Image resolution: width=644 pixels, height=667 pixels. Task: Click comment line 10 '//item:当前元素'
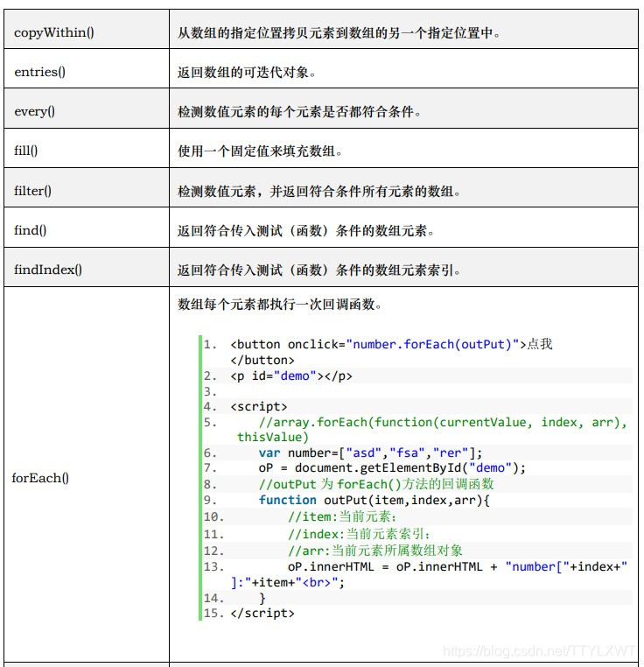click(x=342, y=516)
